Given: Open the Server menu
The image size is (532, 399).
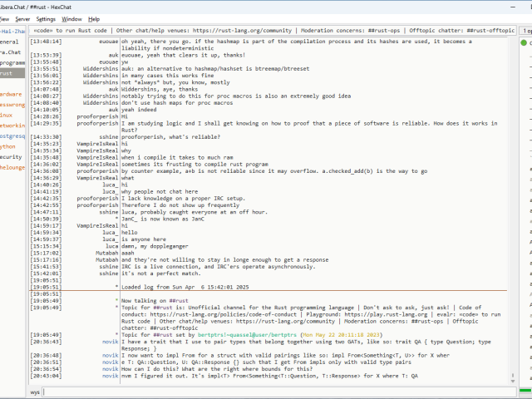Looking at the screenshot, I should (22, 18).
